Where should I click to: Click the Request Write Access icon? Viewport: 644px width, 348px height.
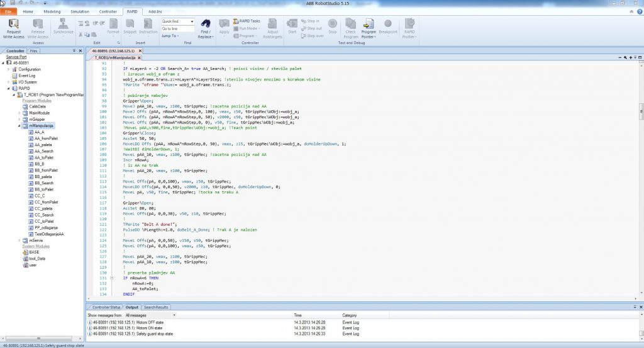(13, 23)
